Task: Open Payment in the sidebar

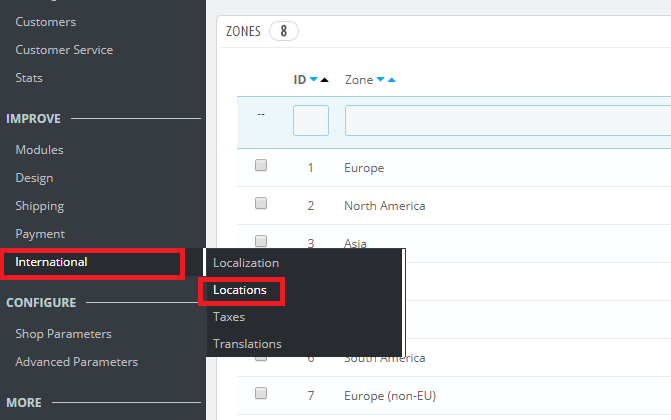Action: (40, 234)
